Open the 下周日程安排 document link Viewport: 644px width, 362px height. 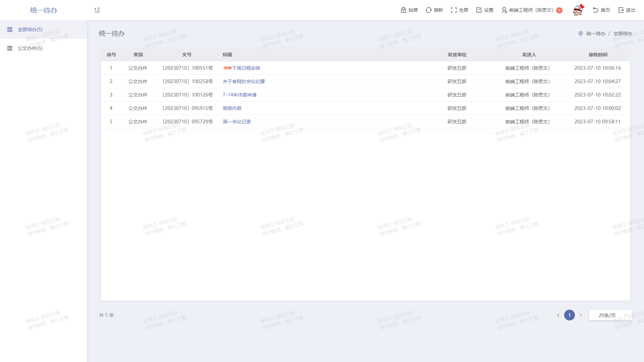coord(246,68)
